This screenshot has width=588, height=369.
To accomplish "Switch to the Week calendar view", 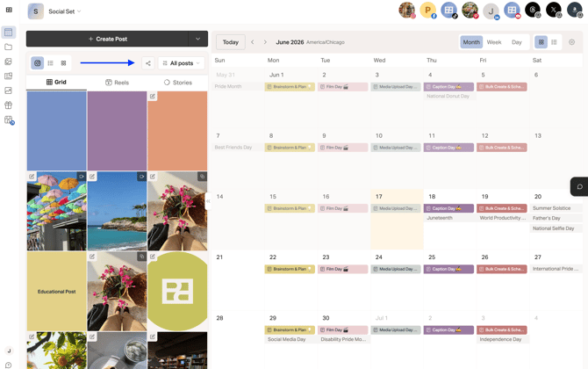I will pos(494,42).
